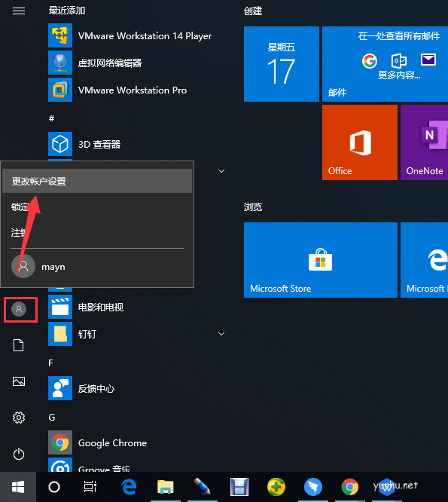Open the Microsoft Store tile
Screen dimensions: 448x502
[321, 260]
